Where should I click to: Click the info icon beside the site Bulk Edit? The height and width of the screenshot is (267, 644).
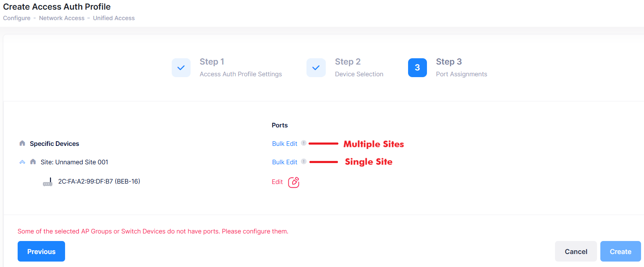pyautogui.click(x=303, y=162)
